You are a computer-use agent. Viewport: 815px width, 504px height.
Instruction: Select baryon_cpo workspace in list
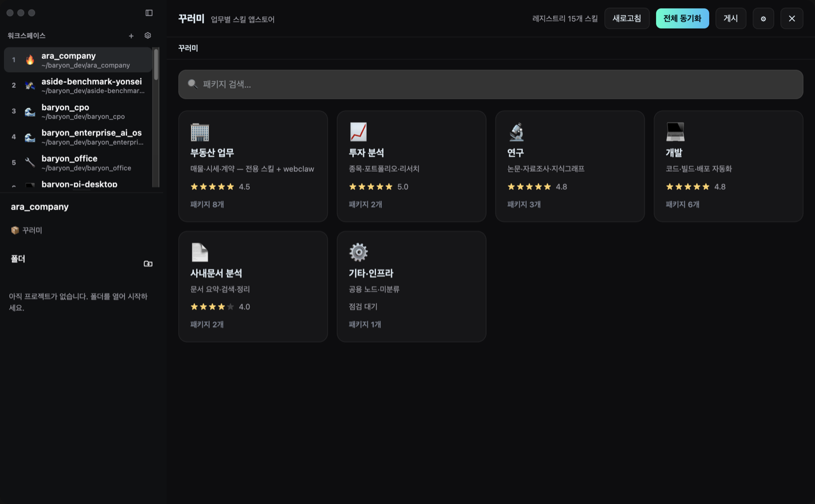[78, 111]
